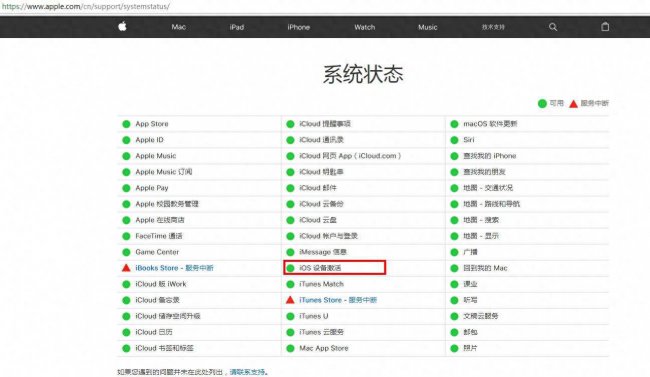
Task: Open the Watch menu item
Action: coord(364,27)
